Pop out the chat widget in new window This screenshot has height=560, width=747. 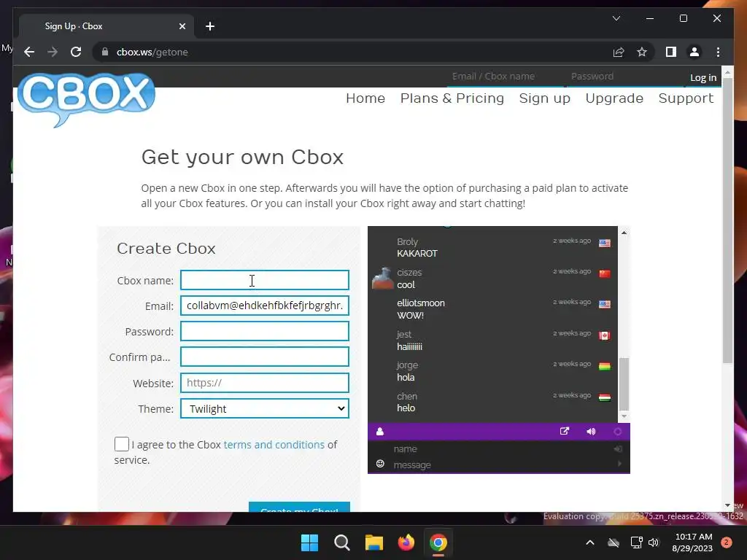(565, 432)
